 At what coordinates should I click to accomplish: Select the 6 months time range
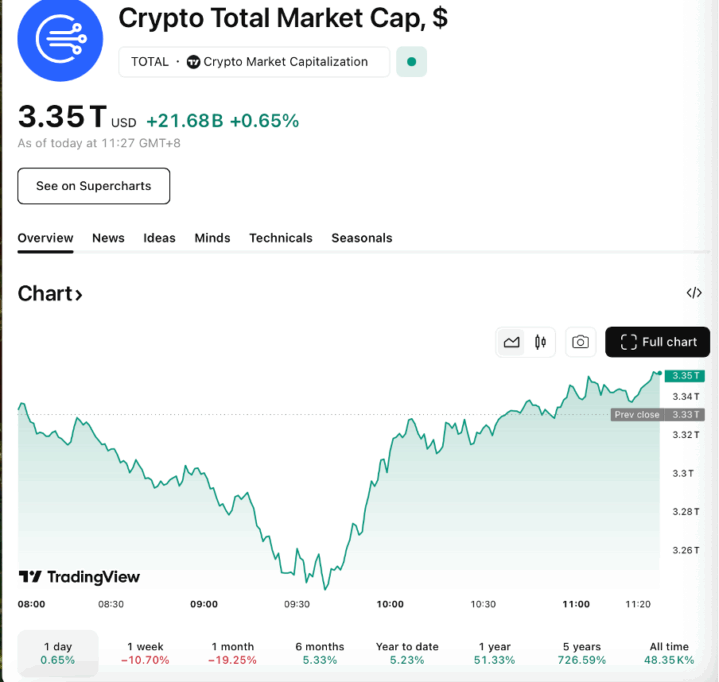[x=320, y=653]
